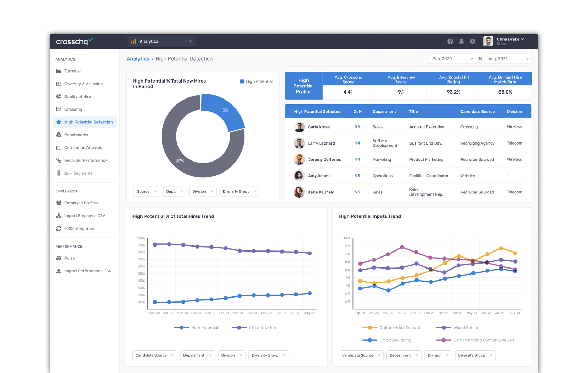Expand the Sep, 2020 start date dropdown
588x373 pixels.
pos(452,59)
